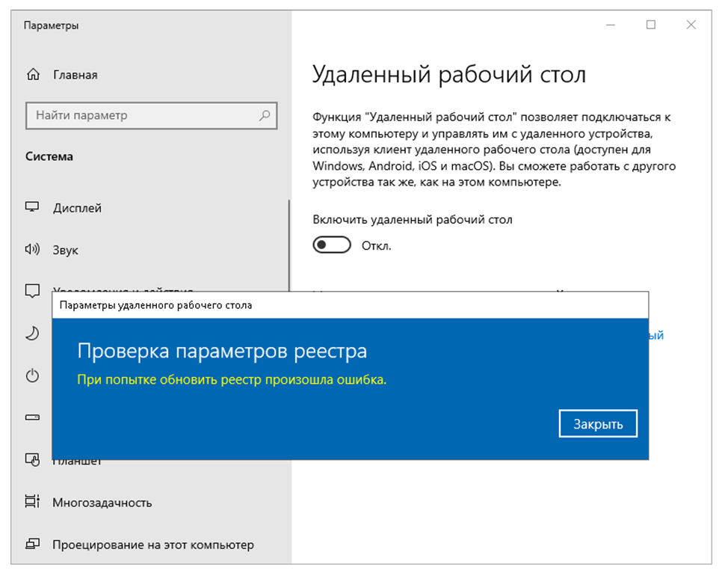Click the magnifier icon in the search box
The image size is (728, 576).
(264, 116)
